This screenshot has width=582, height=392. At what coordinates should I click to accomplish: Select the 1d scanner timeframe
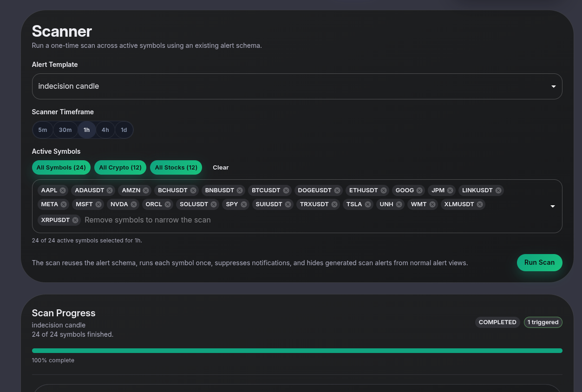[124, 130]
